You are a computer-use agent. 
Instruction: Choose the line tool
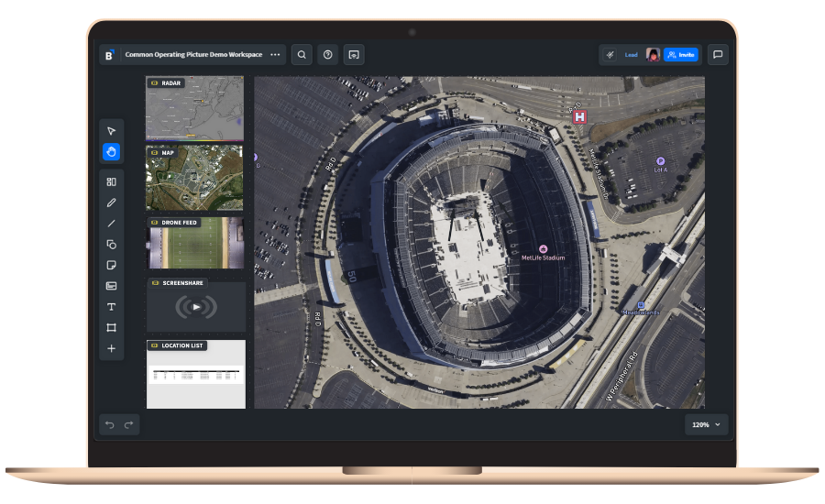111,223
